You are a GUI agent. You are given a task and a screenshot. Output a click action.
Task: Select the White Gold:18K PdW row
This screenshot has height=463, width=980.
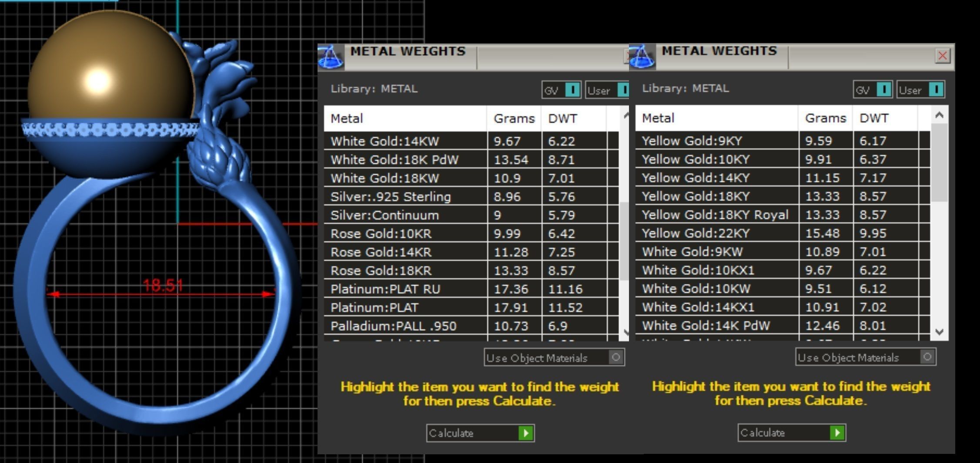click(x=472, y=160)
